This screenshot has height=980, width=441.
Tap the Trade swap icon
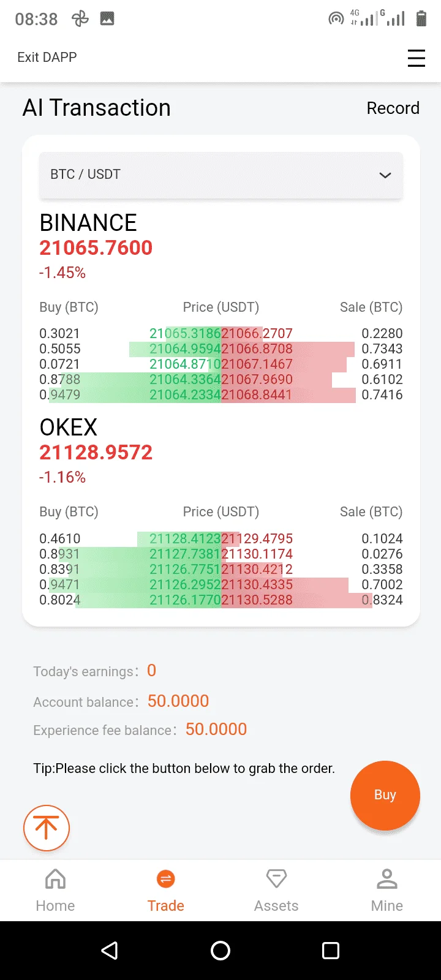[165, 879]
